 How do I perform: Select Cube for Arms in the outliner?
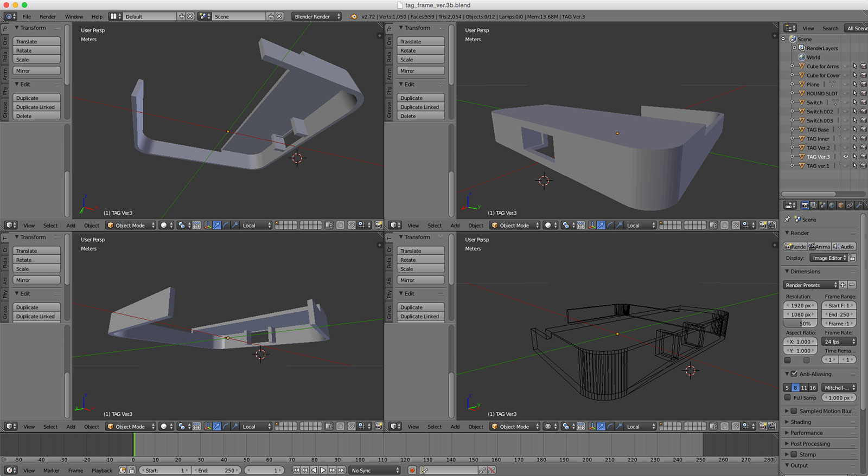(822, 66)
